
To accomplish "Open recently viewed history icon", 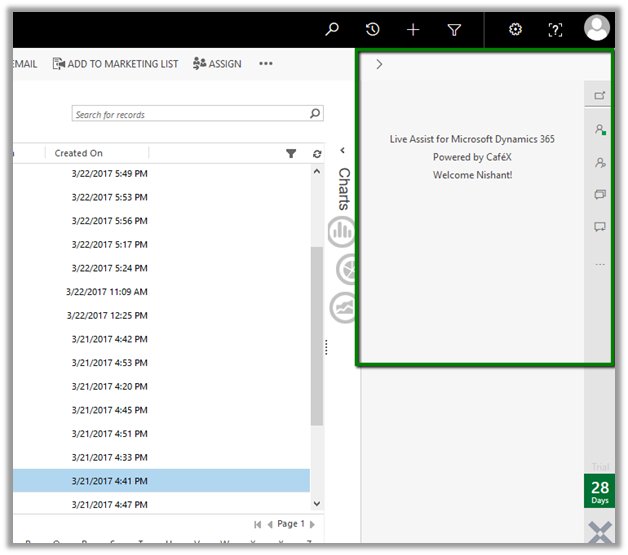I will tap(373, 30).
